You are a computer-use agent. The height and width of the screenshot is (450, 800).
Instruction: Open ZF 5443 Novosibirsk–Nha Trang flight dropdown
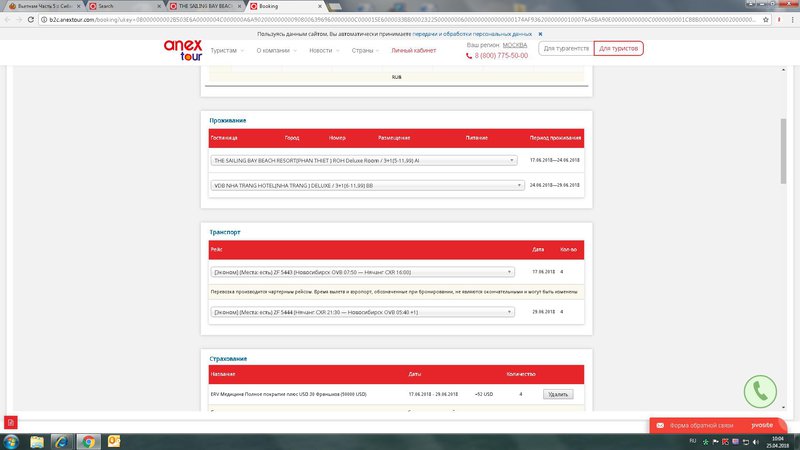tap(512, 272)
